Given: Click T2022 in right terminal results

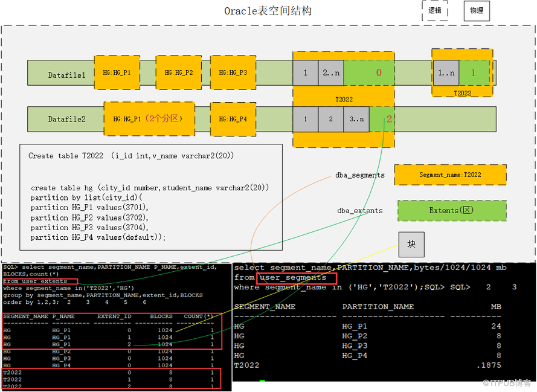Looking at the screenshot, I should pos(246,365).
